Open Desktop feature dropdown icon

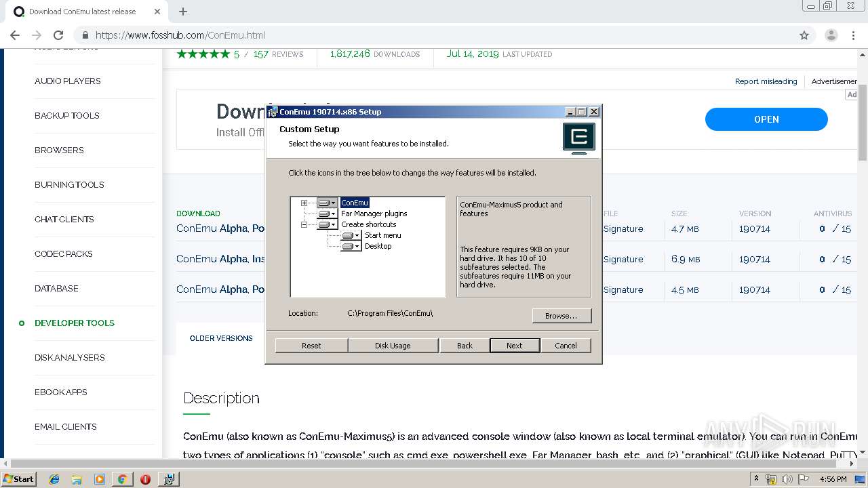351,246
